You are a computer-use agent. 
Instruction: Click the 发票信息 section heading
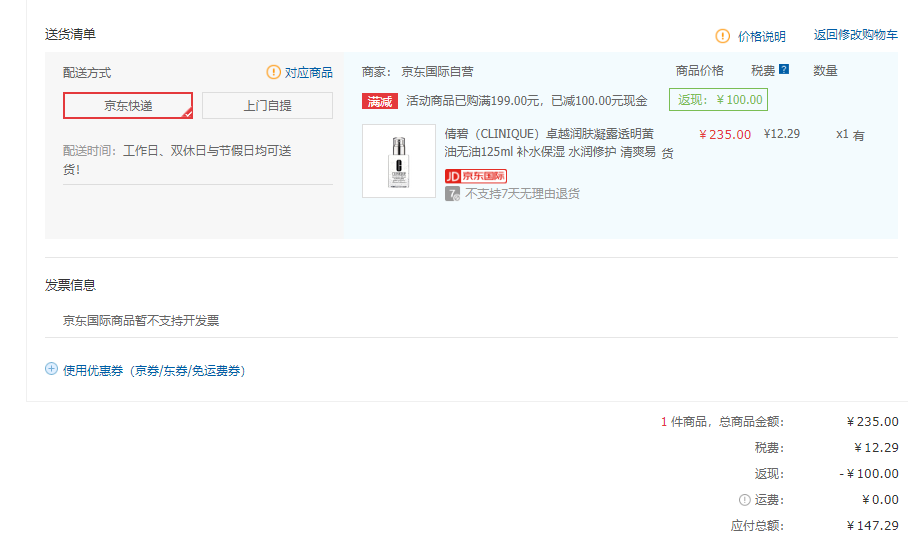(70, 285)
